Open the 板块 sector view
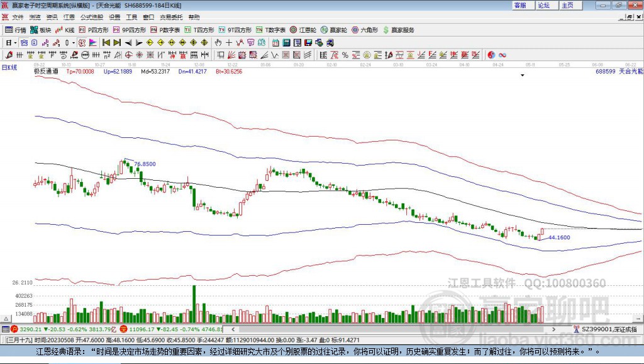This screenshot has width=644, height=364. [41, 30]
